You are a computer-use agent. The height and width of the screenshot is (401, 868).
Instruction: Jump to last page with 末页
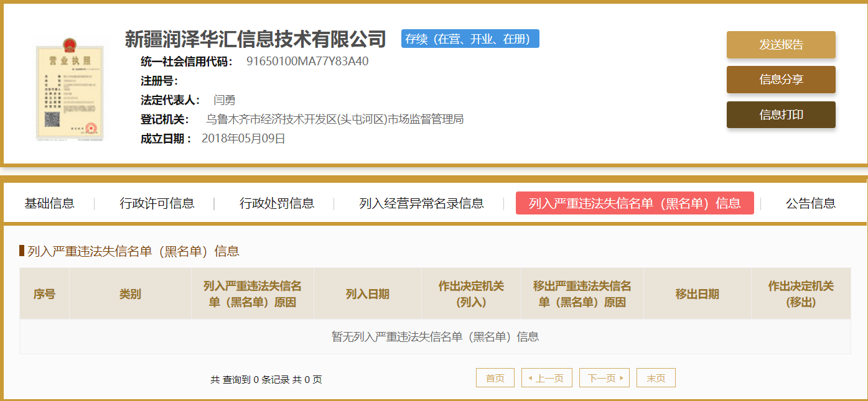(x=656, y=378)
